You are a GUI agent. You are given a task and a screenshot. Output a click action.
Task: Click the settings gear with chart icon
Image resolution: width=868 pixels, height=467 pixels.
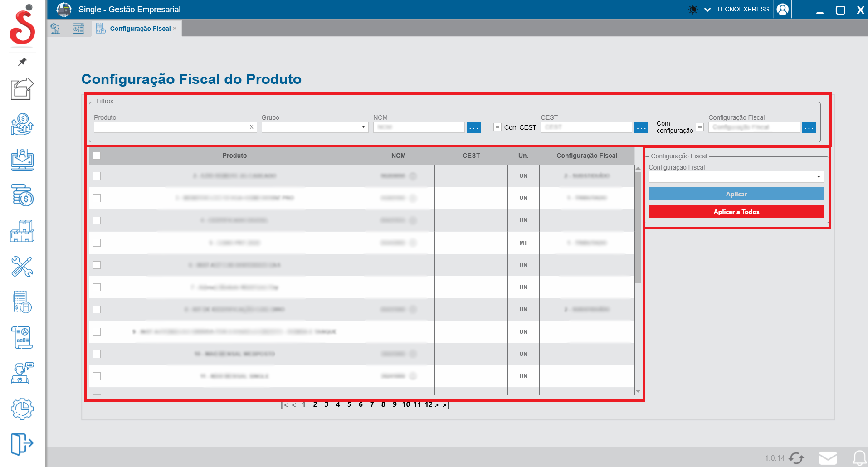tap(21, 409)
